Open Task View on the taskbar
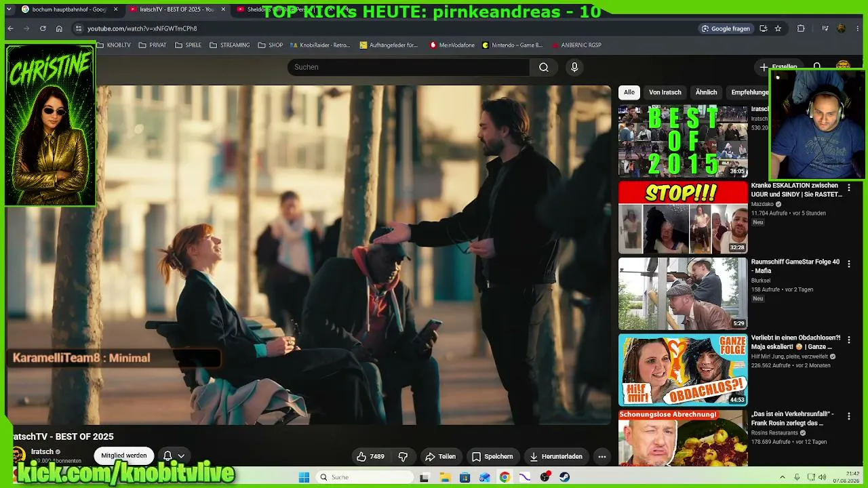 (425, 477)
